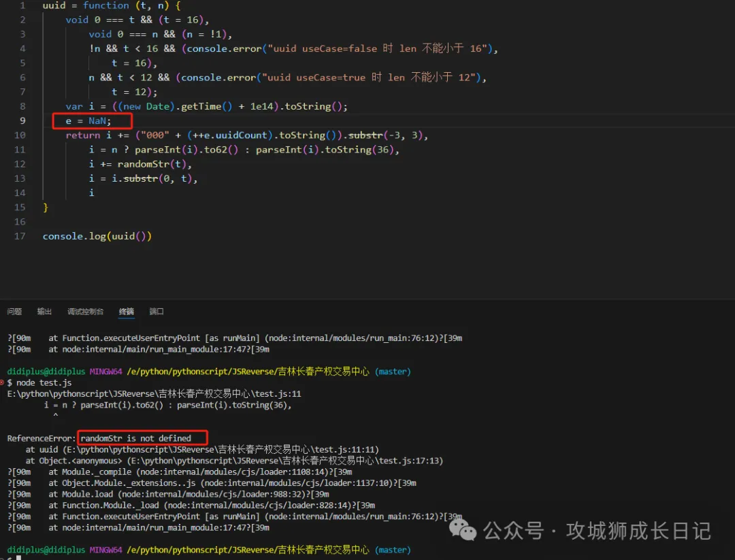Place cursor on the "e = NaN;" statement
The height and width of the screenshot is (560, 735).
point(88,121)
